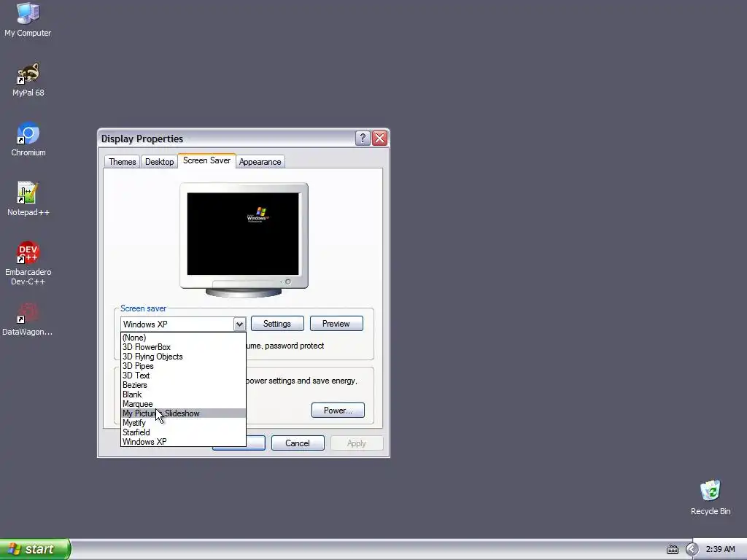Select the DataWagon desktop shortcut
Viewport: 747px width, 560px height.
point(27,319)
